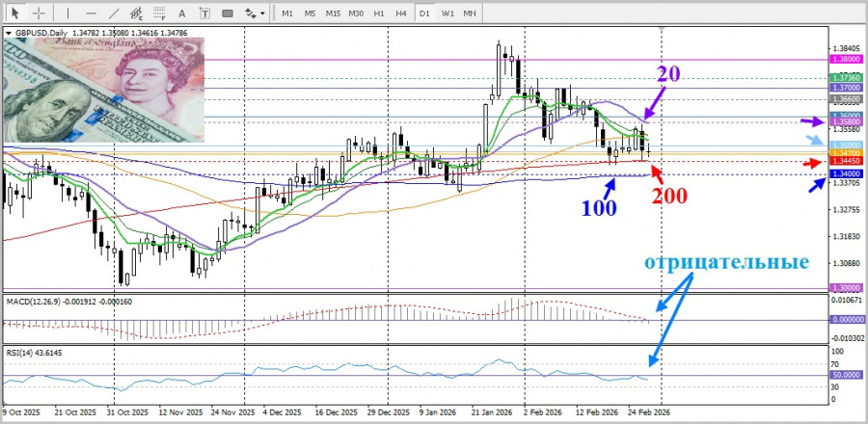The width and height of the screenshot is (868, 424).
Task: Select the equidistant channel tool
Action: click(137, 13)
